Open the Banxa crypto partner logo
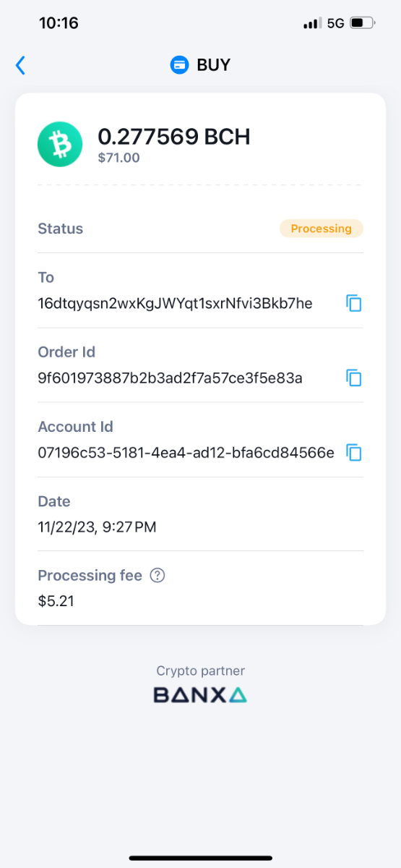This screenshot has height=868, width=401. [x=200, y=695]
